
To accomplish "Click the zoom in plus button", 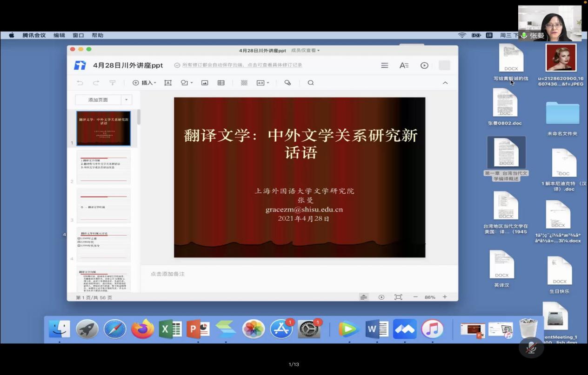I will (445, 297).
